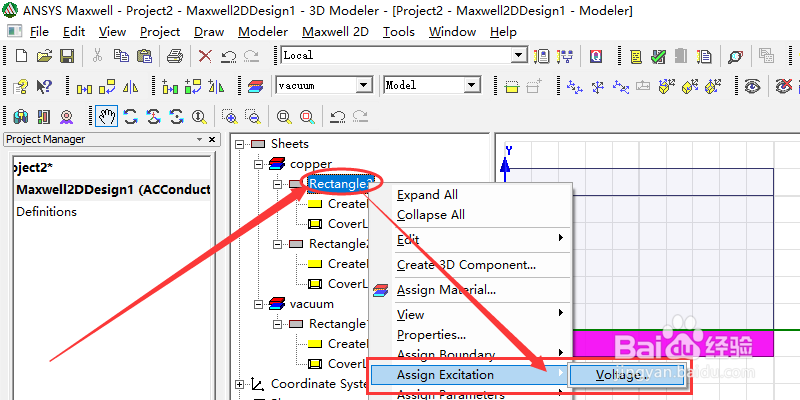
Task: Open the vacuum material dropdown
Action: tap(364, 85)
